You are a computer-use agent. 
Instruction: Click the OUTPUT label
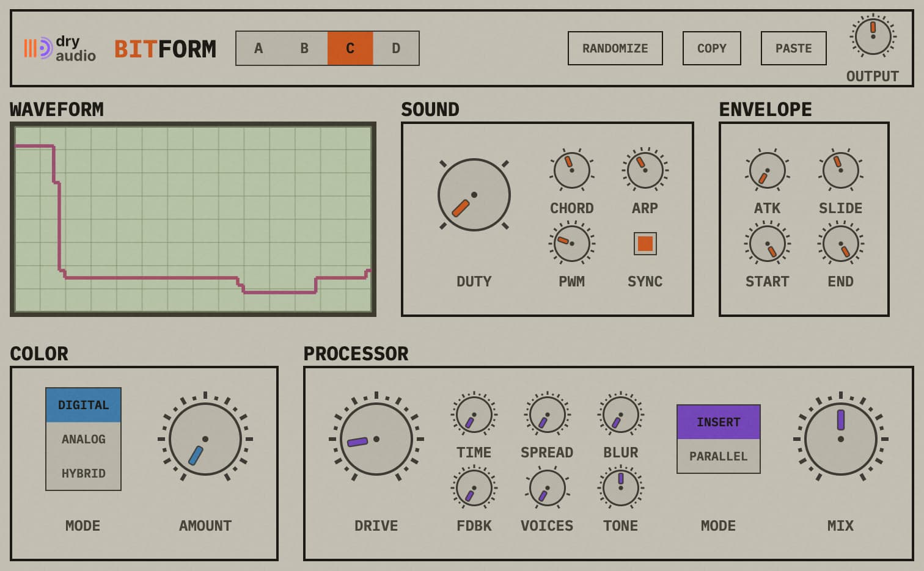tap(873, 76)
